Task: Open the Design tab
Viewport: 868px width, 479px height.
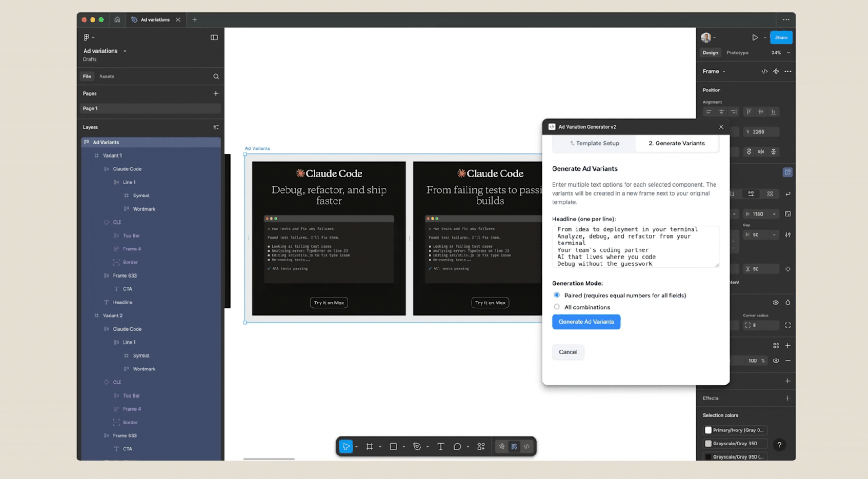Action: tap(710, 53)
